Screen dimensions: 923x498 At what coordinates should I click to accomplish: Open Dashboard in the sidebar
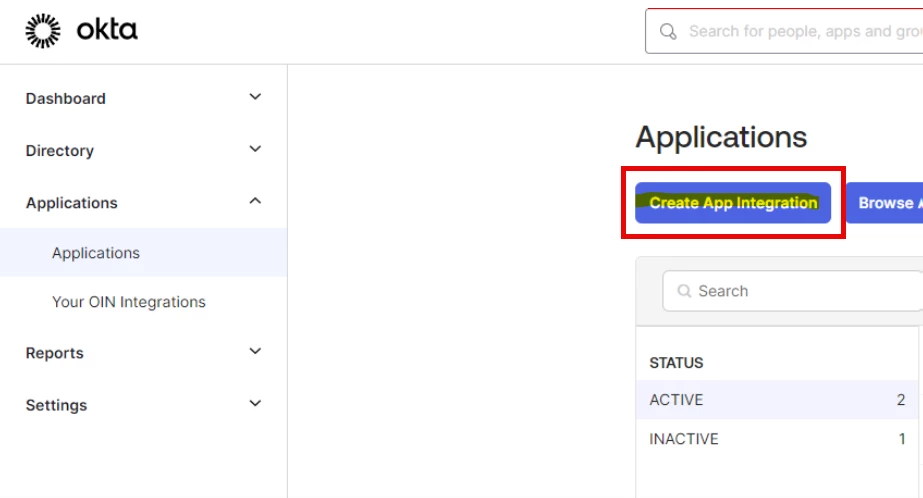tap(65, 98)
